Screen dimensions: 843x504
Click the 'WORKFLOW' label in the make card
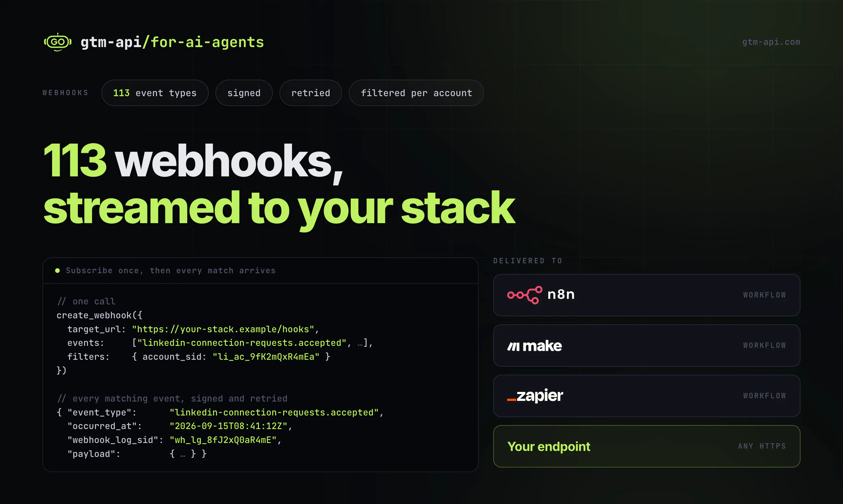(x=765, y=346)
